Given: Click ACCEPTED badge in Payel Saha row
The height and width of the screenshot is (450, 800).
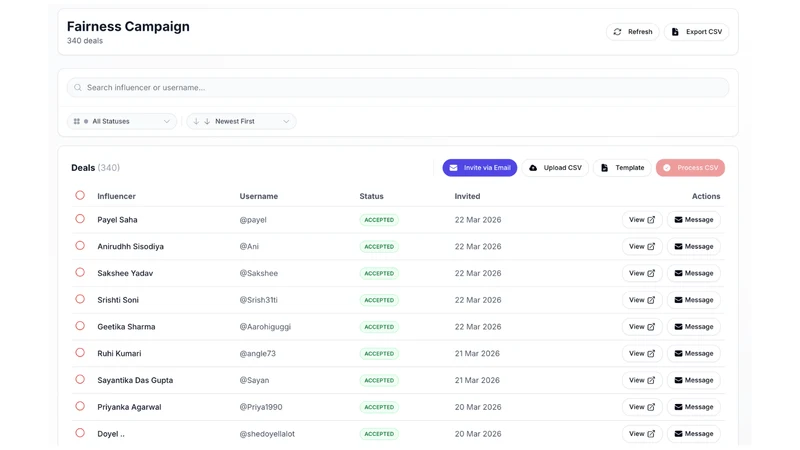Looking at the screenshot, I should 379,220.
